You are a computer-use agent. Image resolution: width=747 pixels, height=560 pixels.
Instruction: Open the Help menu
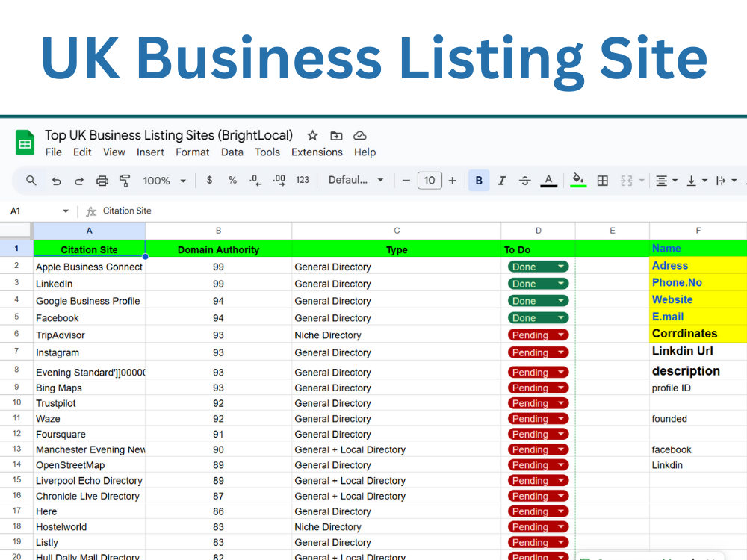(x=365, y=152)
